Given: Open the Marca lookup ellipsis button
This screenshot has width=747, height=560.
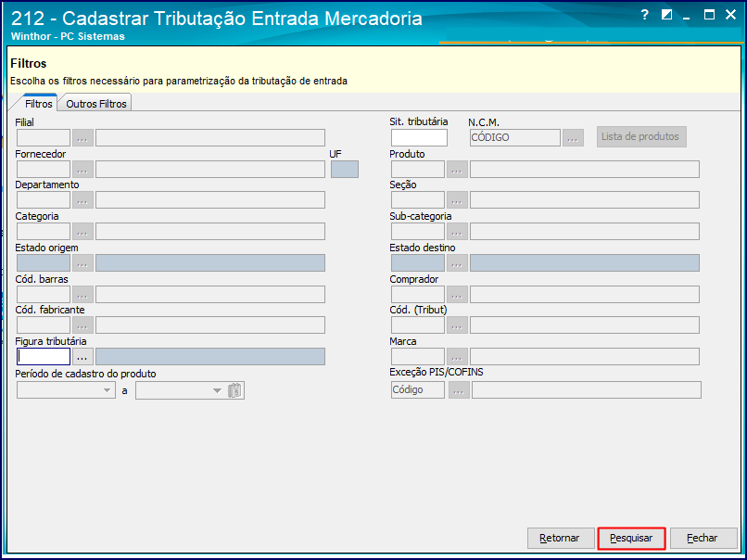Looking at the screenshot, I should [x=457, y=357].
